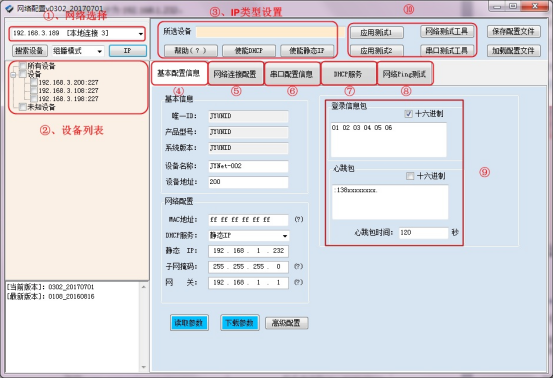Image resolution: width=553 pixels, height=379 pixels.
Task: Tick checkbox for 192.168.3.200:227
Action: [34, 82]
